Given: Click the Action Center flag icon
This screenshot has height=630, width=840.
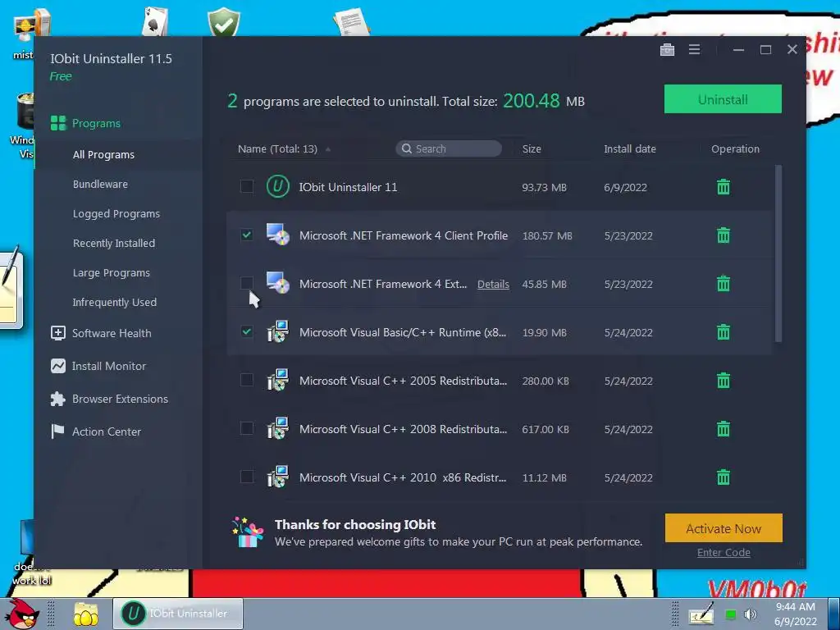Looking at the screenshot, I should [58, 431].
